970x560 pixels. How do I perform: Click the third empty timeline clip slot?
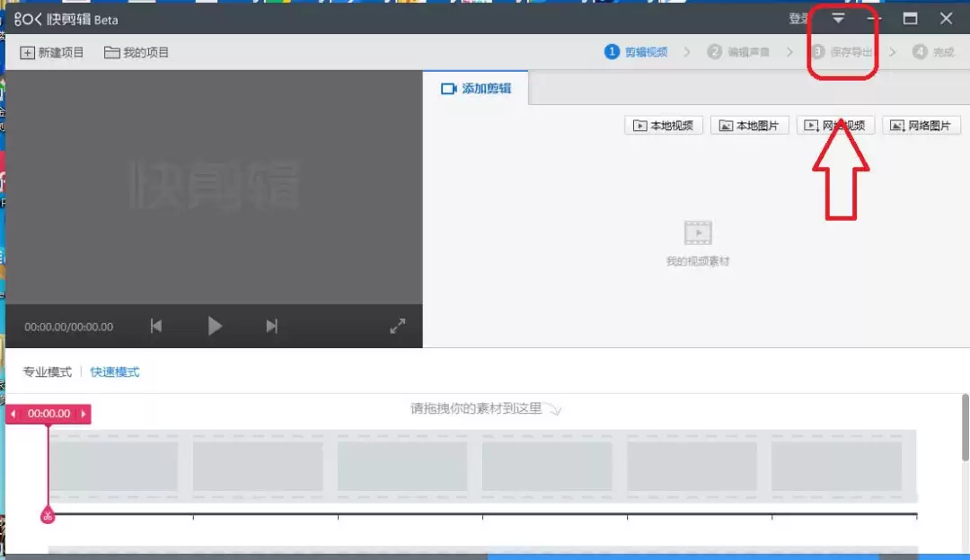pos(402,466)
